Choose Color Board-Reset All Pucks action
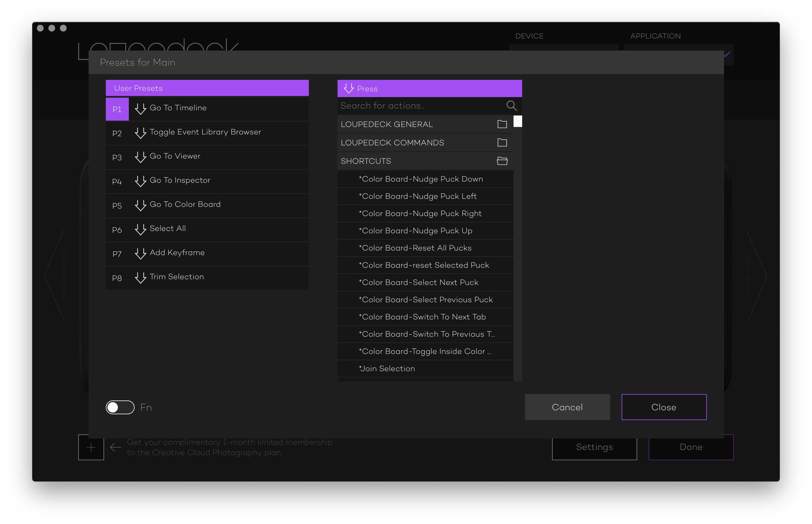The width and height of the screenshot is (812, 524). 415,248
